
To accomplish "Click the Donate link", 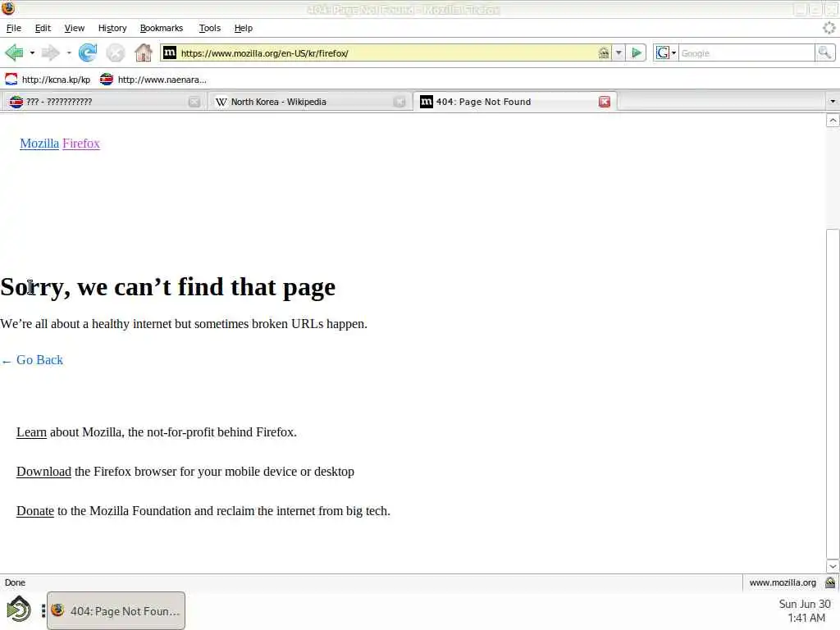I will coord(34,511).
